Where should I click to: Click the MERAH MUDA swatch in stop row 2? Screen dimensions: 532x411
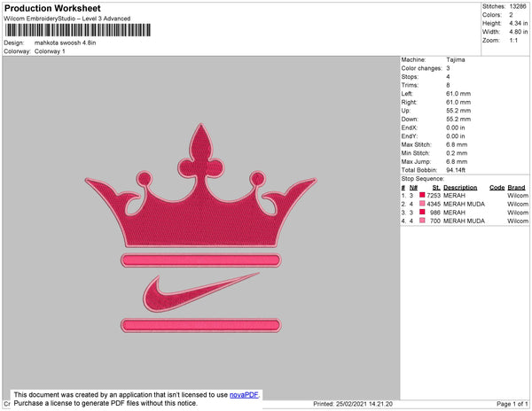[x=422, y=204]
